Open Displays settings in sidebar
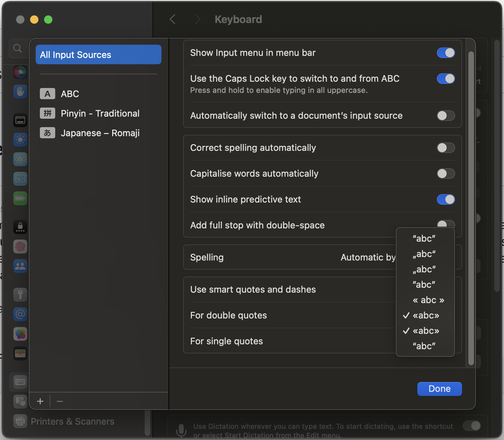The width and height of the screenshot is (504, 440). pos(20,140)
